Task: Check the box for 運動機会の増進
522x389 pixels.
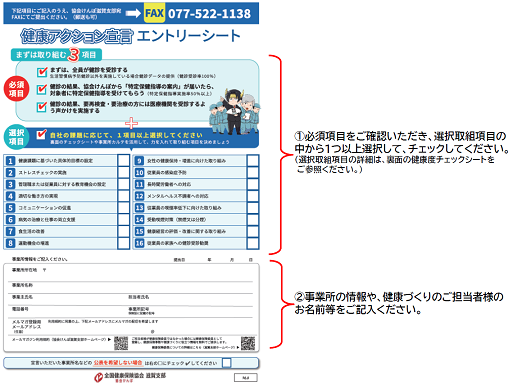Action: coord(124,243)
